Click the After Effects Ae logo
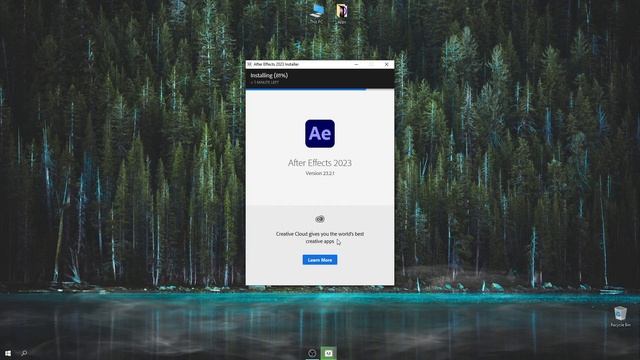The width and height of the screenshot is (640, 360). click(x=320, y=133)
